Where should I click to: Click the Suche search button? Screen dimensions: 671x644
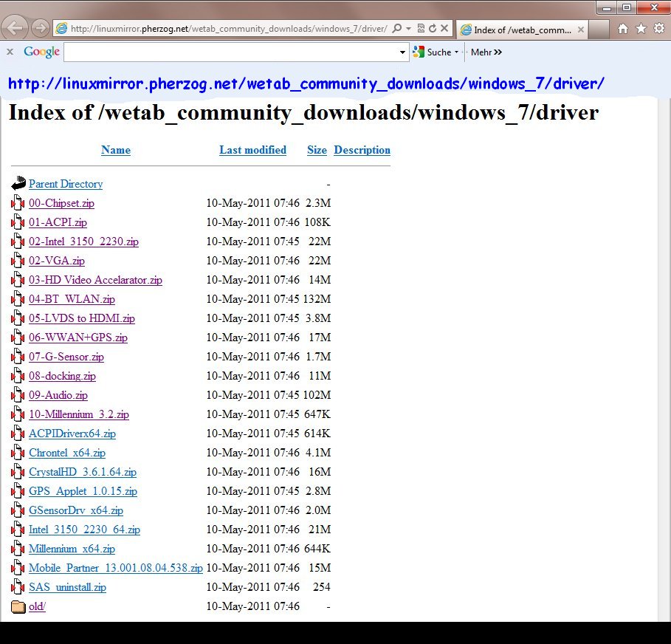tap(433, 52)
